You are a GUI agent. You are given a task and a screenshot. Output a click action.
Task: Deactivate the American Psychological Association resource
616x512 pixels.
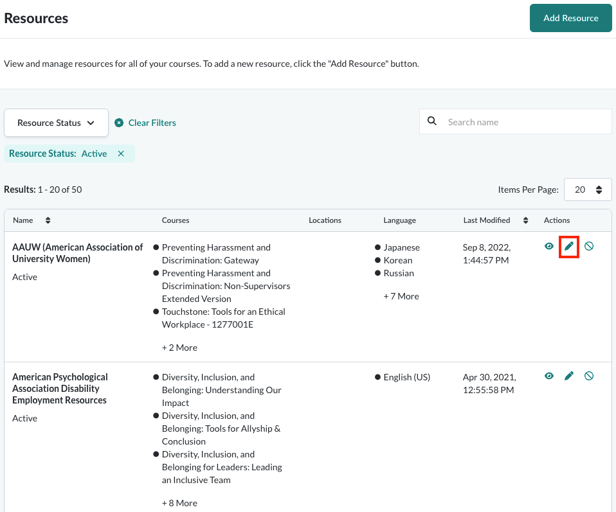point(589,376)
